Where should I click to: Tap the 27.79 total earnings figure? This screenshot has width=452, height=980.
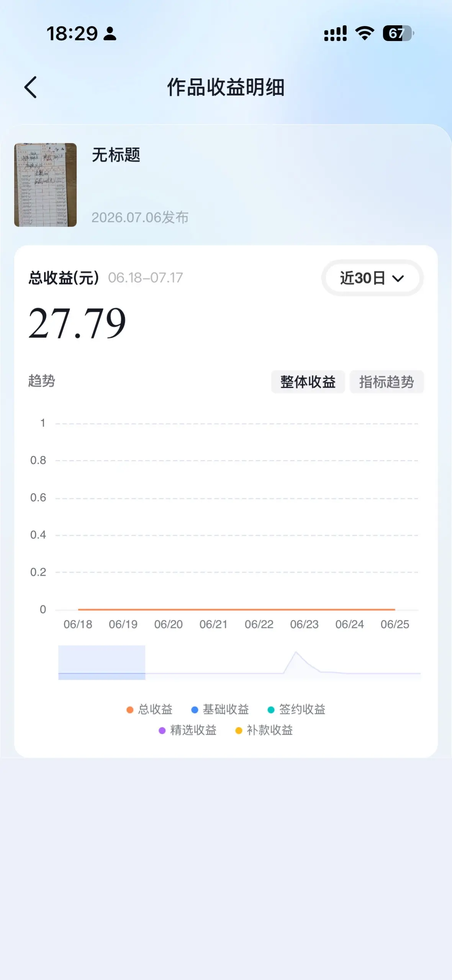pos(77,323)
